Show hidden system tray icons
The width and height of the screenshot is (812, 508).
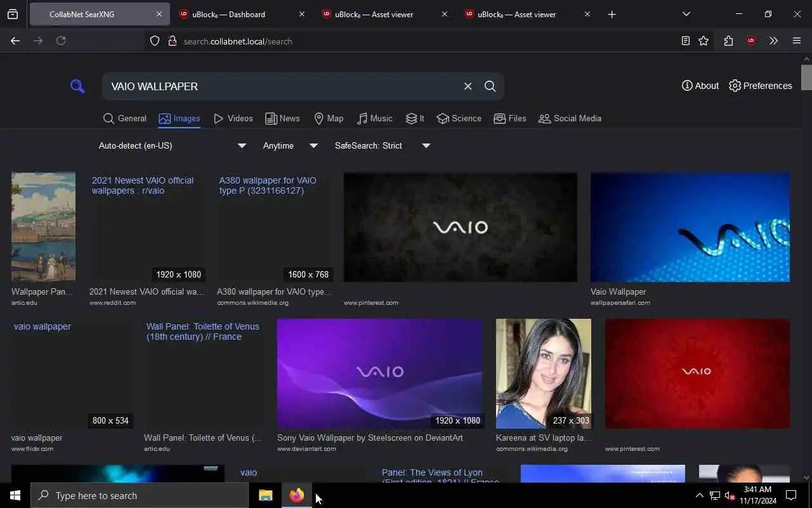(699, 495)
